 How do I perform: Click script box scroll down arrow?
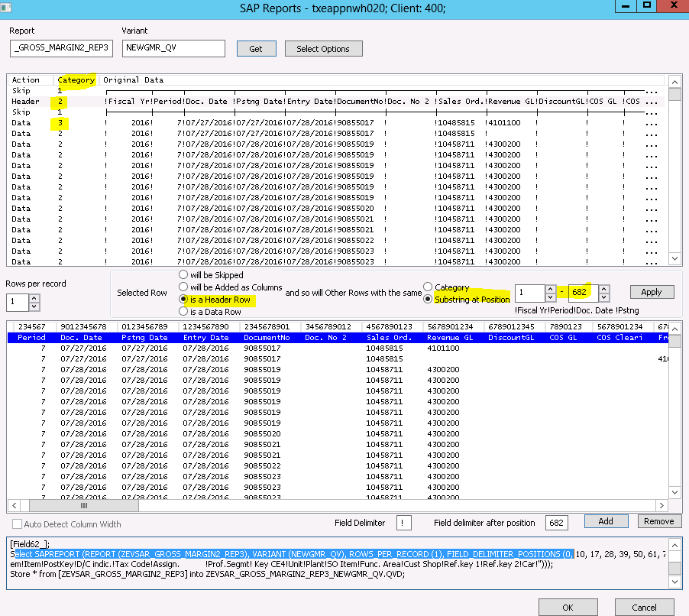(675, 582)
